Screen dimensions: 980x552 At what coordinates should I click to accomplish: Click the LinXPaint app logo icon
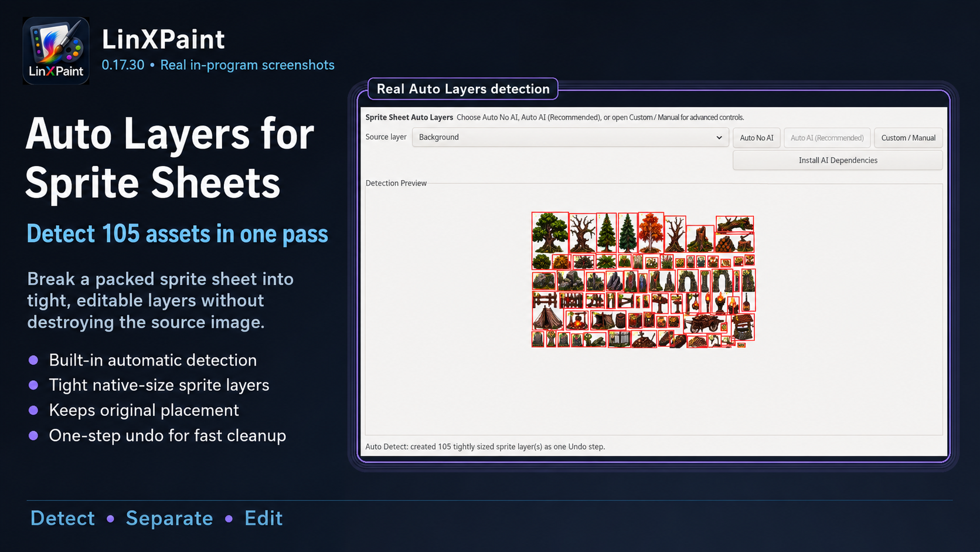[x=56, y=50]
